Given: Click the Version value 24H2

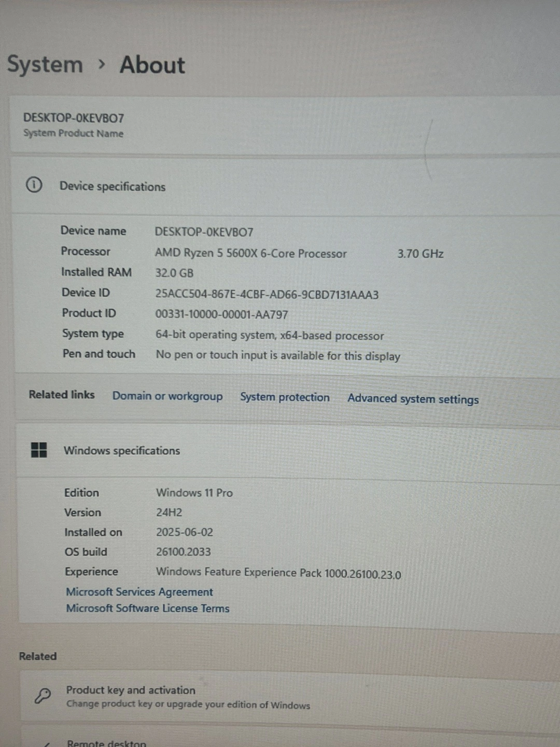Looking at the screenshot, I should [169, 513].
